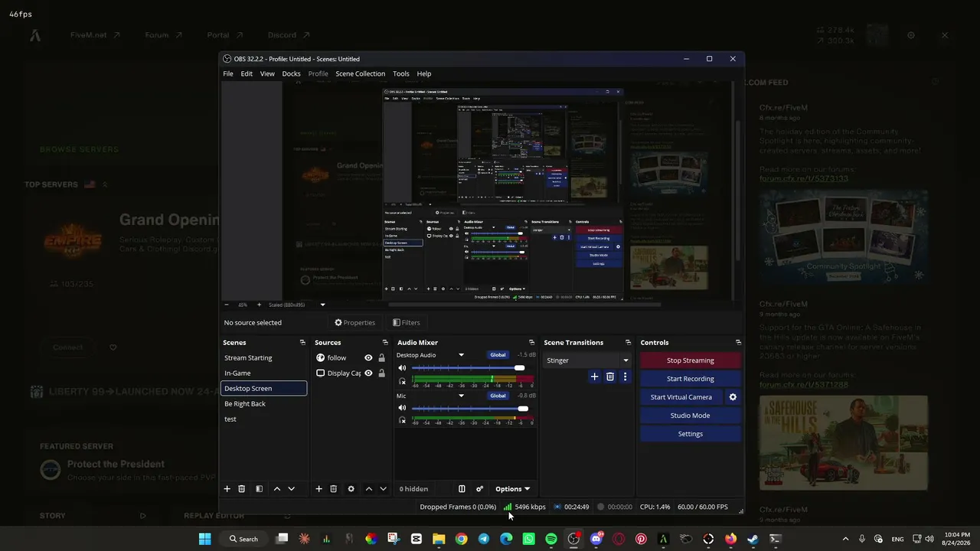The width and height of the screenshot is (980, 551).
Task: Open scene filters icon in Scenes toolbar
Action: [259, 489]
